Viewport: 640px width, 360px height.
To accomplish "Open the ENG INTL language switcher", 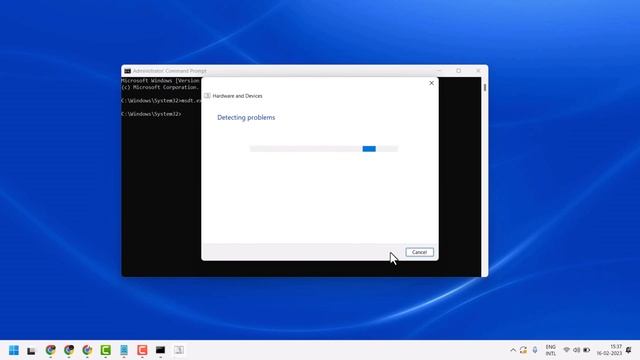I will [x=551, y=350].
